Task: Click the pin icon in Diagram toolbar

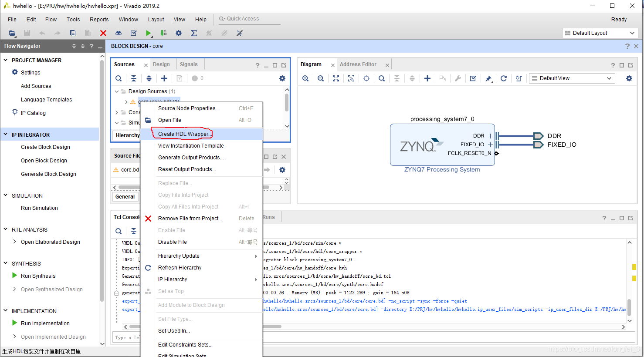Action: tap(488, 78)
